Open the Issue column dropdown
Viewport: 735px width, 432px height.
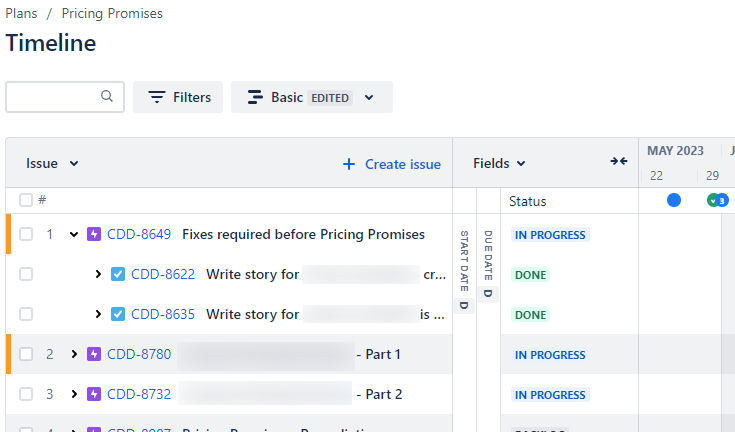52,164
